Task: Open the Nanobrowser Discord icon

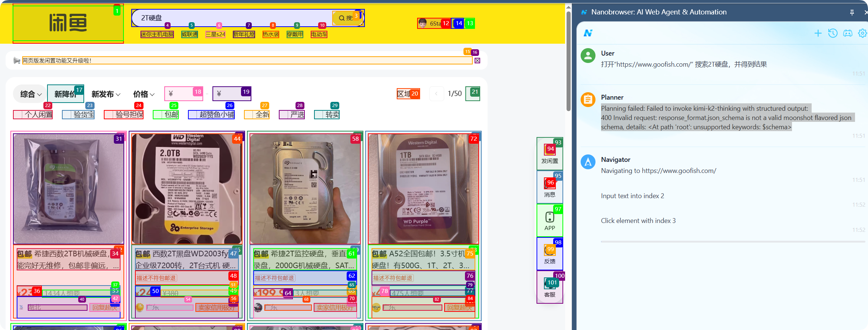Action: point(848,33)
